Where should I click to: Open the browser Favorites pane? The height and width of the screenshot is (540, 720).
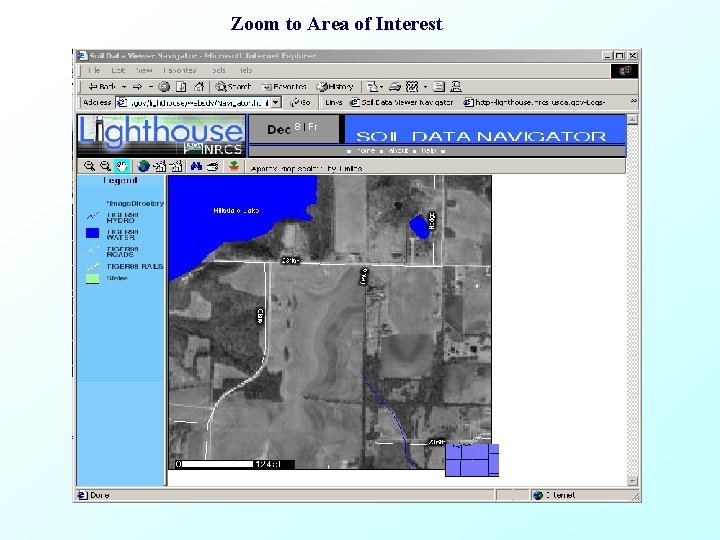click(x=284, y=86)
